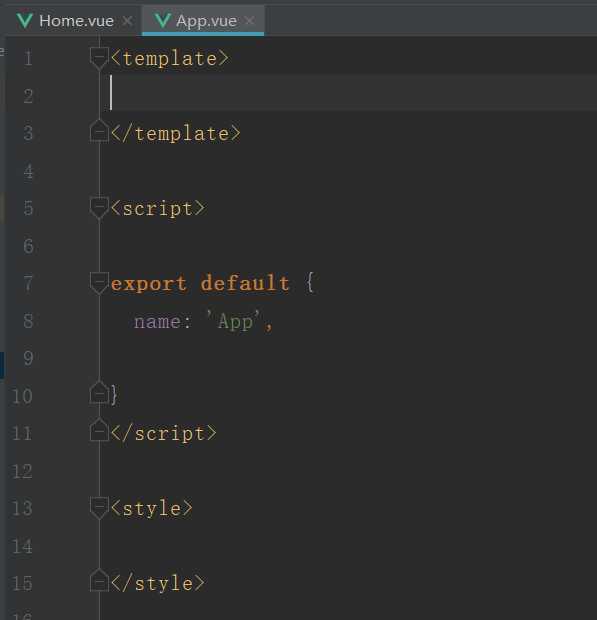Click the Vue icon on the Home.vue tab
Screen dimensions: 597x620
(x=25, y=21)
